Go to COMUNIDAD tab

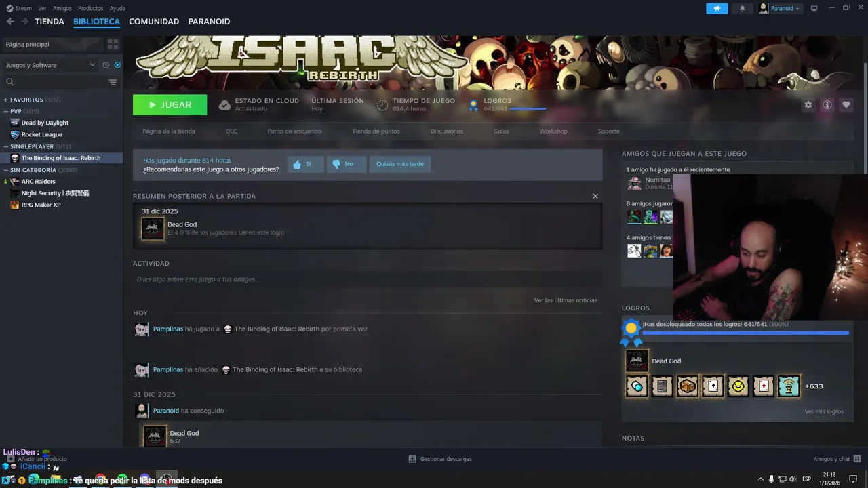coord(154,22)
